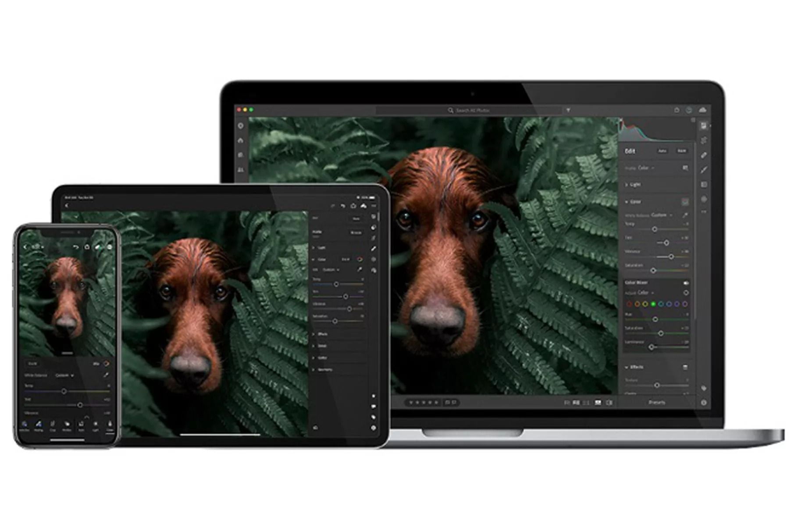Open Presets at the bottom of the laptop screen
This screenshot has height=532, width=798.
click(x=657, y=403)
